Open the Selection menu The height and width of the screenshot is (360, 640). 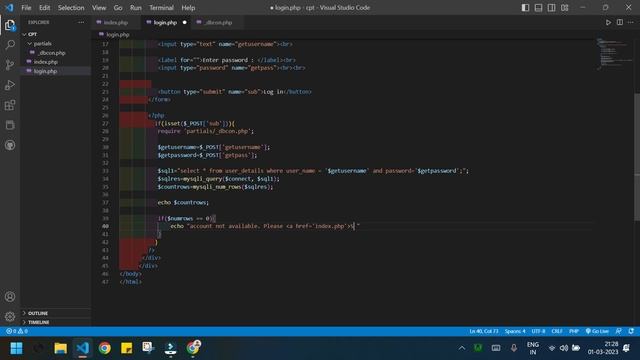pyautogui.click(x=71, y=8)
